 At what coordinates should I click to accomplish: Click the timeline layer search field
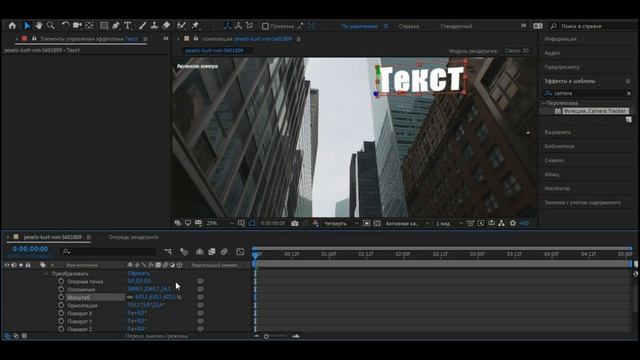[x=108, y=252]
